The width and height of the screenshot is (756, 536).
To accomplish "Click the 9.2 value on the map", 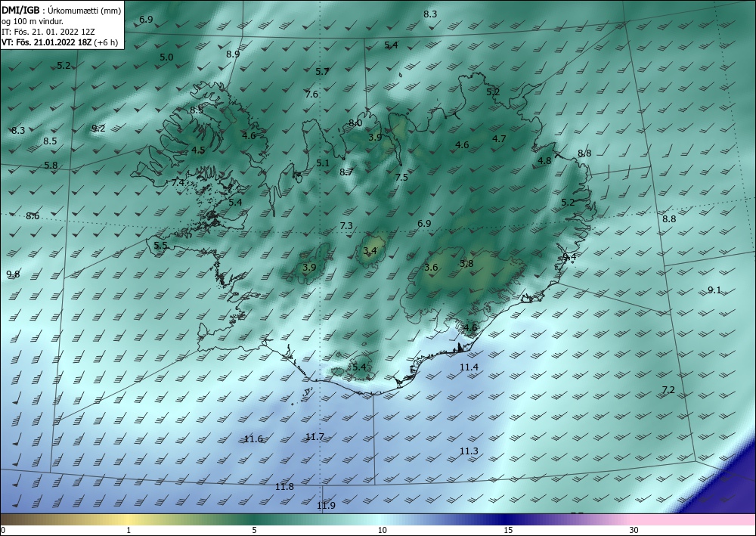I will coord(98,129).
